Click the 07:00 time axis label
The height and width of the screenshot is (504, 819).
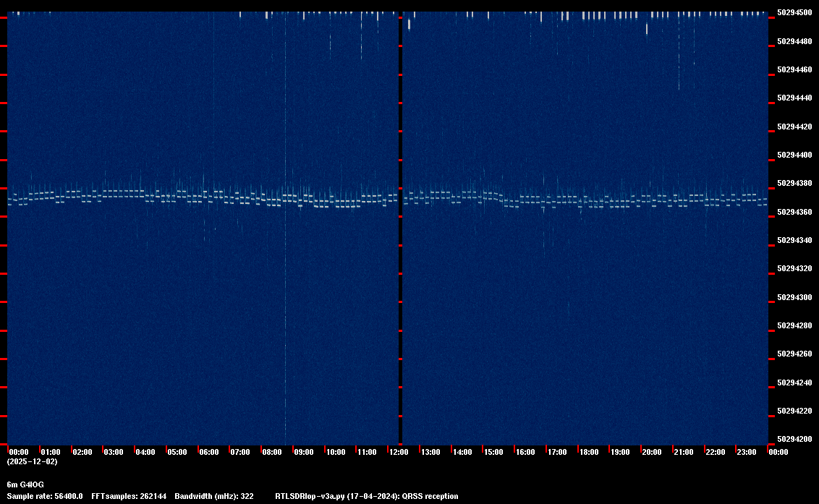(x=240, y=452)
